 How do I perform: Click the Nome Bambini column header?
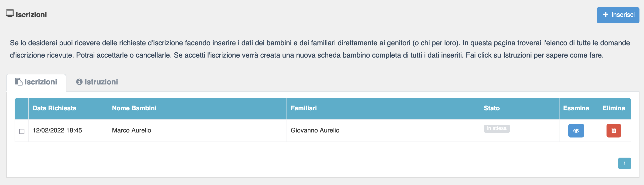(134, 108)
